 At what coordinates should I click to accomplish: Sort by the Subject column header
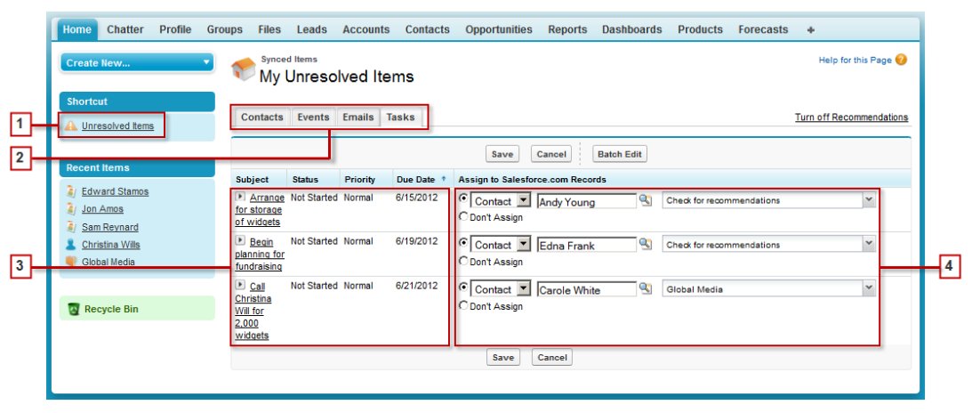pyautogui.click(x=252, y=180)
